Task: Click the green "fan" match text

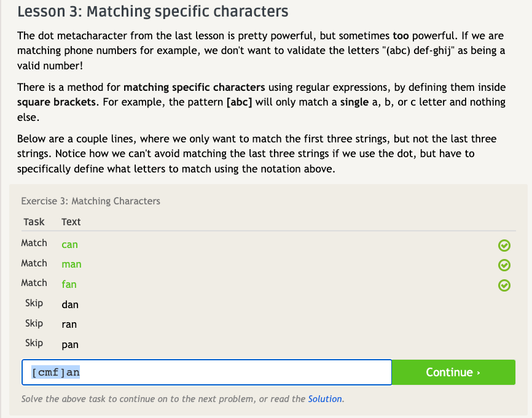Action: [69, 284]
